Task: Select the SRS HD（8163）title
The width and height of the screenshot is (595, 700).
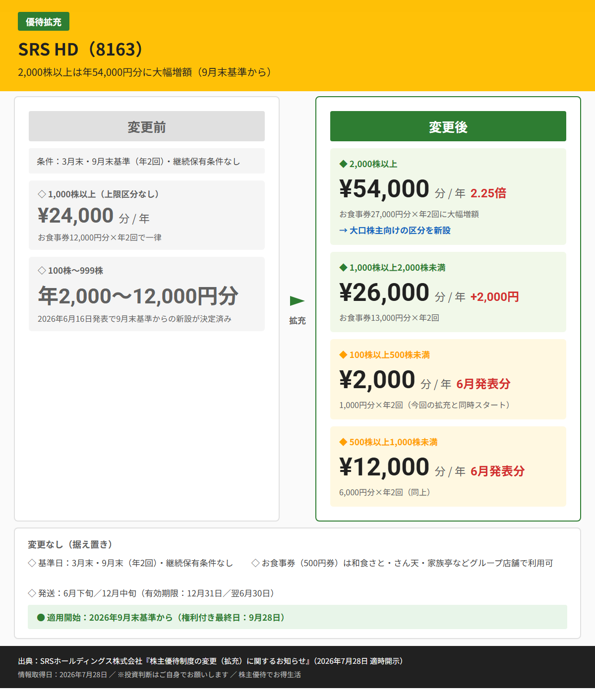Action: [80, 50]
